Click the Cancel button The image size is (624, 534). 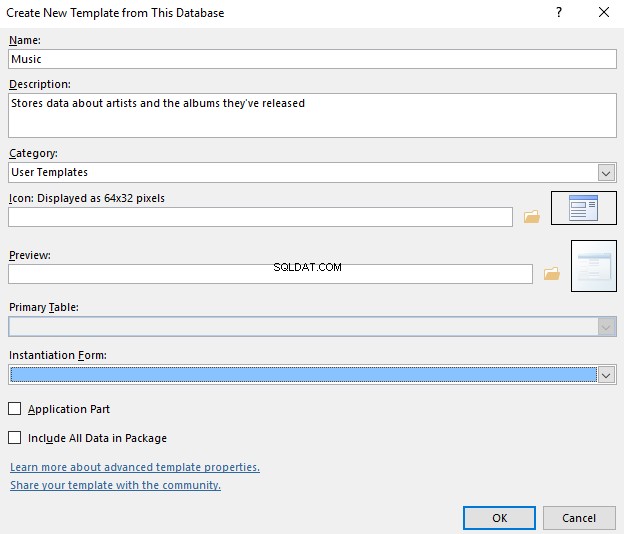[x=579, y=518]
